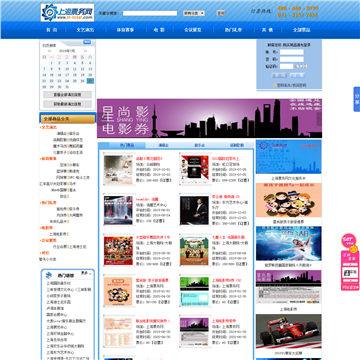Switch to the 演唱会 tab
Screen dimensions: 360x360
click(x=163, y=145)
